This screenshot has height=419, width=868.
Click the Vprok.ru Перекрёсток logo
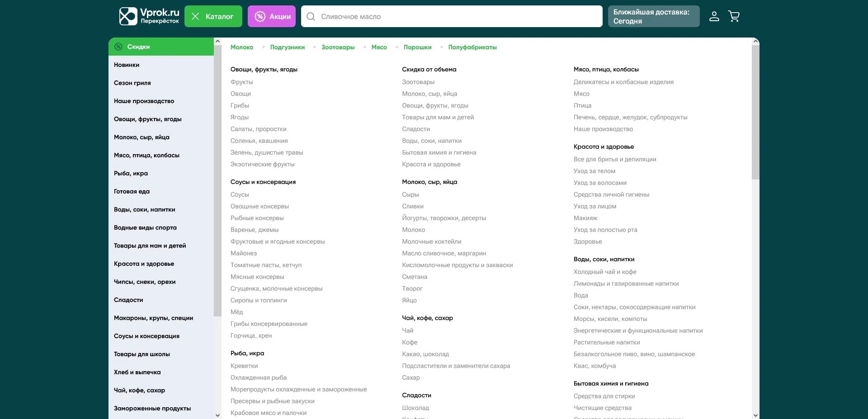click(x=149, y=16)
